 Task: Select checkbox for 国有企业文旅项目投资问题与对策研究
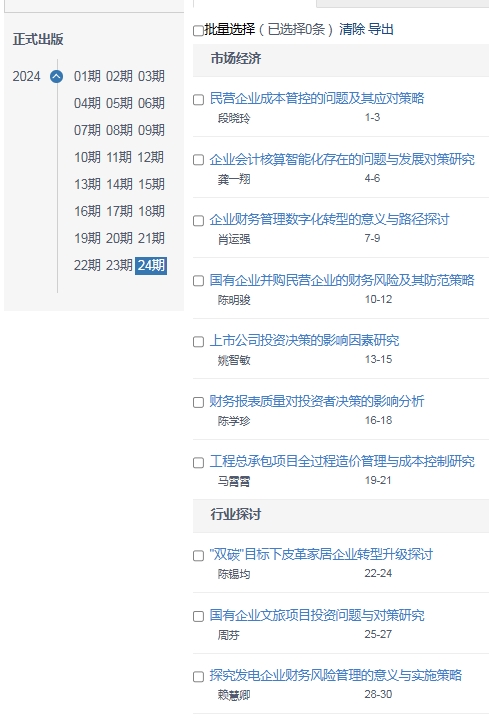[198, 616]
